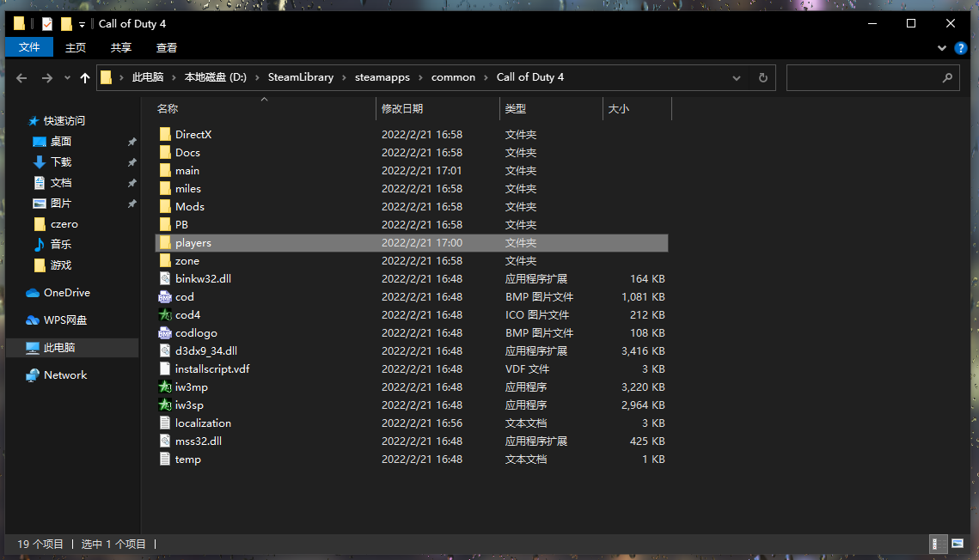The image size is (979, 560).
Task: Switch to the 主页 ribbon tab
Action: point(76,47)
